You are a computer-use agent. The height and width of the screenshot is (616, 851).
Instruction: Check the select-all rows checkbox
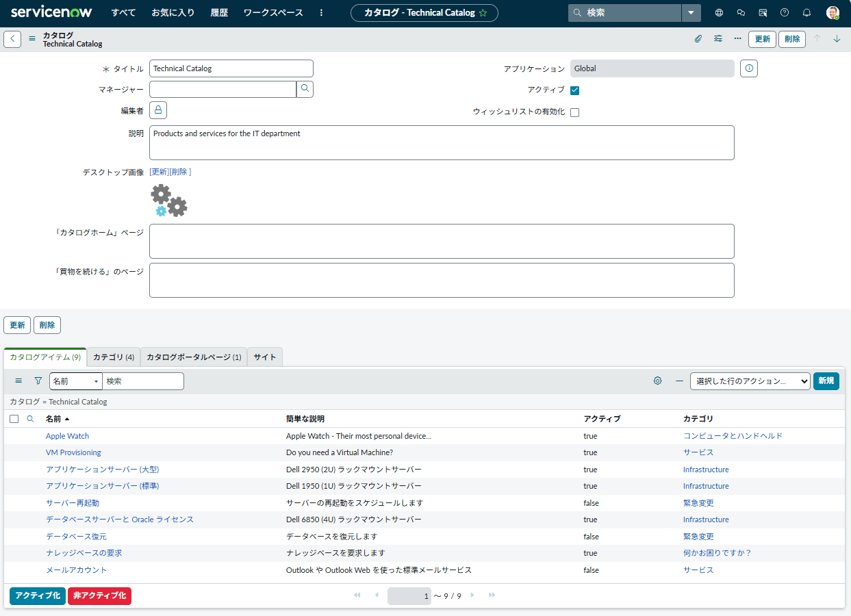click(14, 419)
